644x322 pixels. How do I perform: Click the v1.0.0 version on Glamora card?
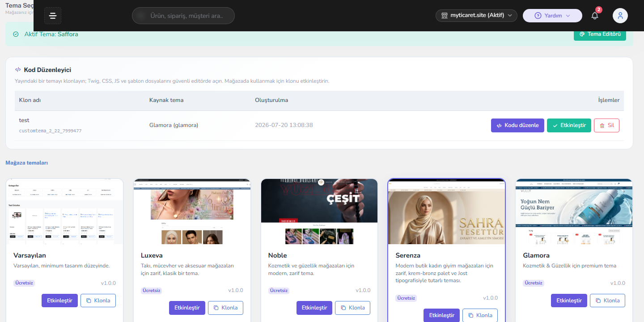[x=618, y=283]
